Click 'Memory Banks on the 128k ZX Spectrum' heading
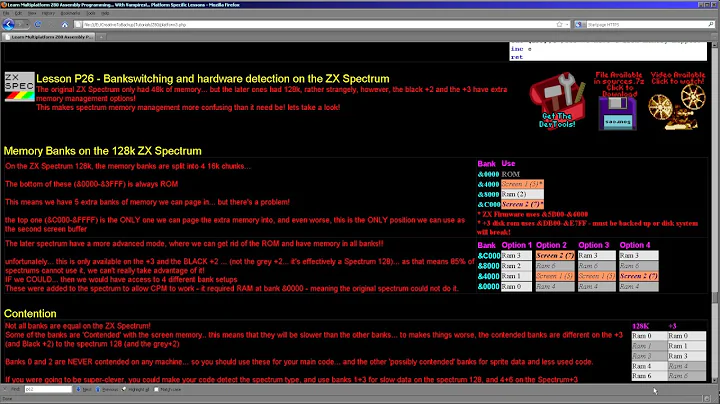This screenshot has height=404, width=720. [x=102, y=151]
